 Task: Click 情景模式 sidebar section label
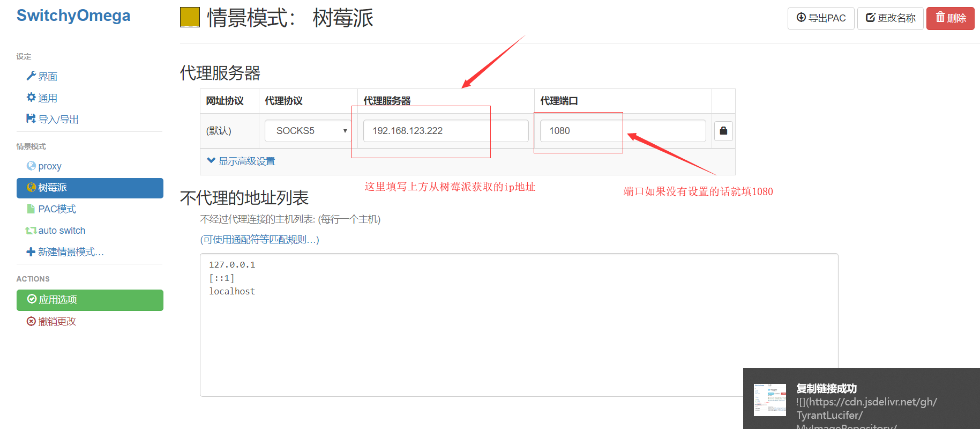(31, 146)
